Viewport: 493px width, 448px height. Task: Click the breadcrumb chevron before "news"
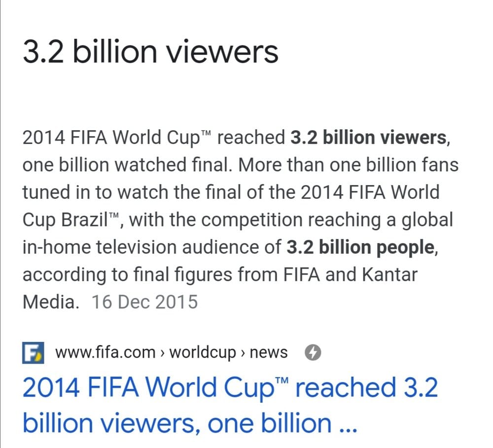[244, 353]
